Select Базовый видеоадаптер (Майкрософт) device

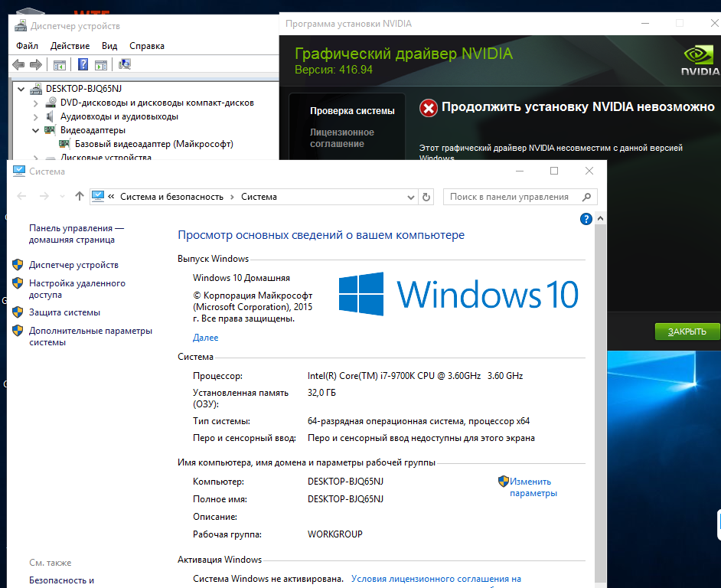pyautogui.click(x=154, y=144)
